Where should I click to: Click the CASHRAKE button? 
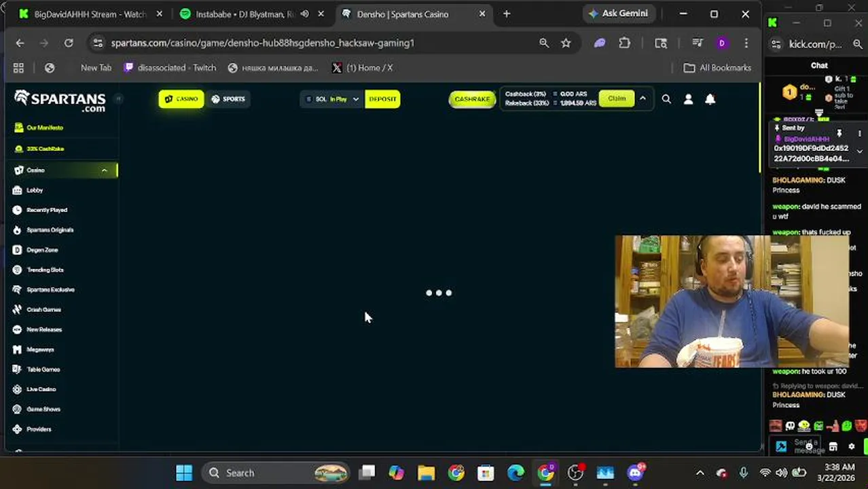coord(472,99)
